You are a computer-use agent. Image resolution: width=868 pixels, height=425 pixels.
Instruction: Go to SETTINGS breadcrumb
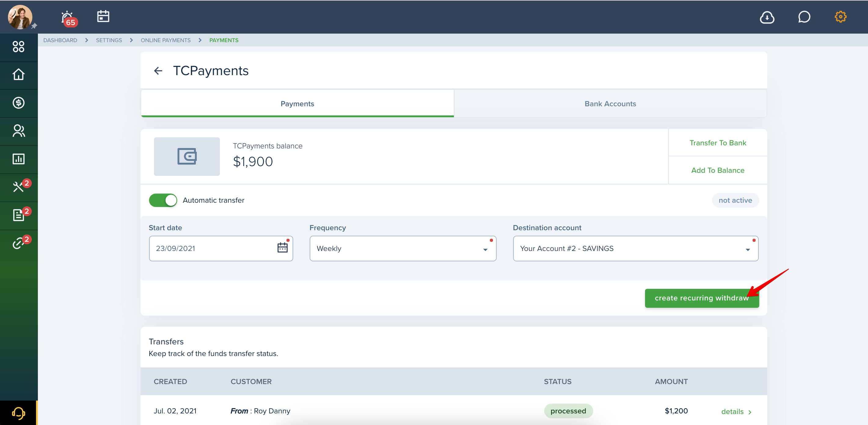pyautogui.click(x=109, y=40)
